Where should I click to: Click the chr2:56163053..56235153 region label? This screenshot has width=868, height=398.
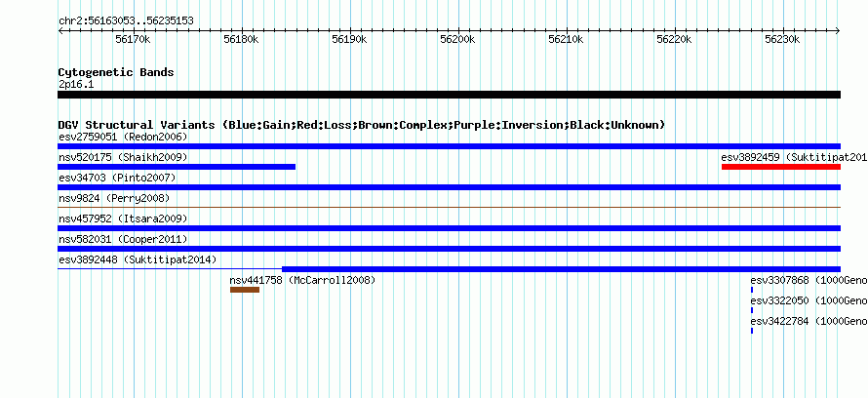[126, 21]
